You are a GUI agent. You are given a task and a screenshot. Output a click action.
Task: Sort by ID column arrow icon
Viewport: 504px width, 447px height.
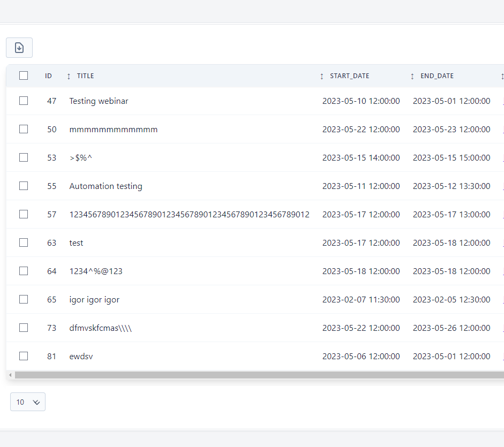69,76
